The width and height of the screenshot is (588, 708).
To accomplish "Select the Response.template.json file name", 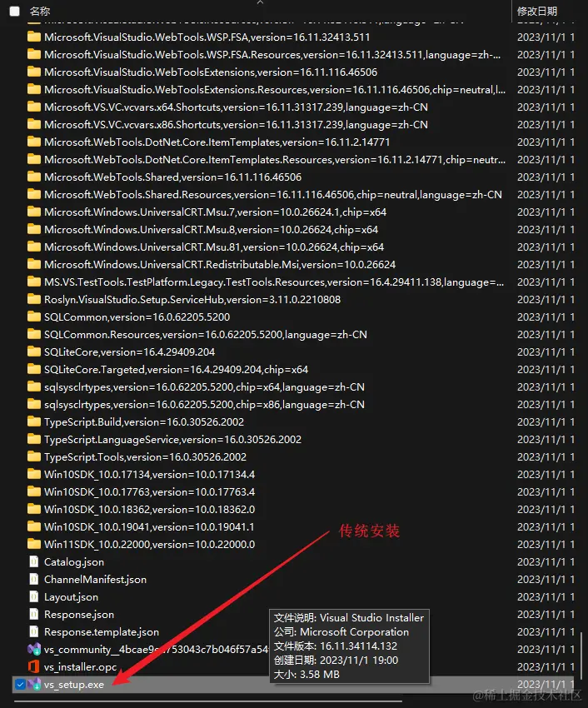I will pyautogui.click(x=102, y=631).
